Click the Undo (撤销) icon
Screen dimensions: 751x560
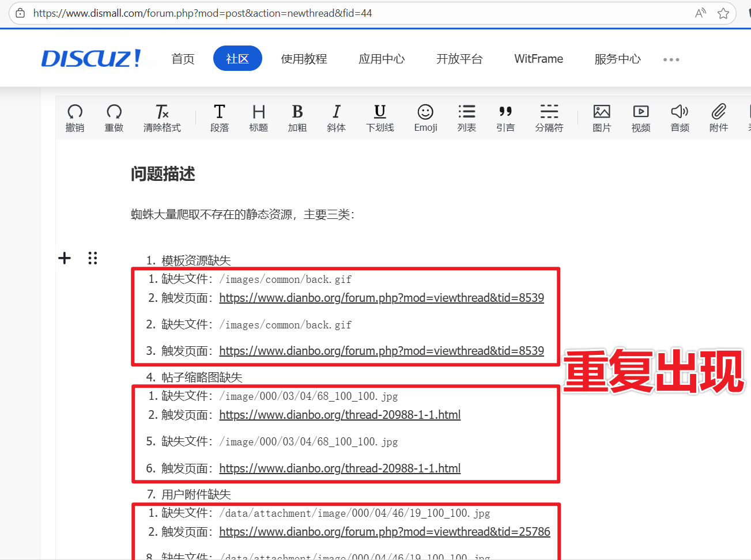coord(75,118)
